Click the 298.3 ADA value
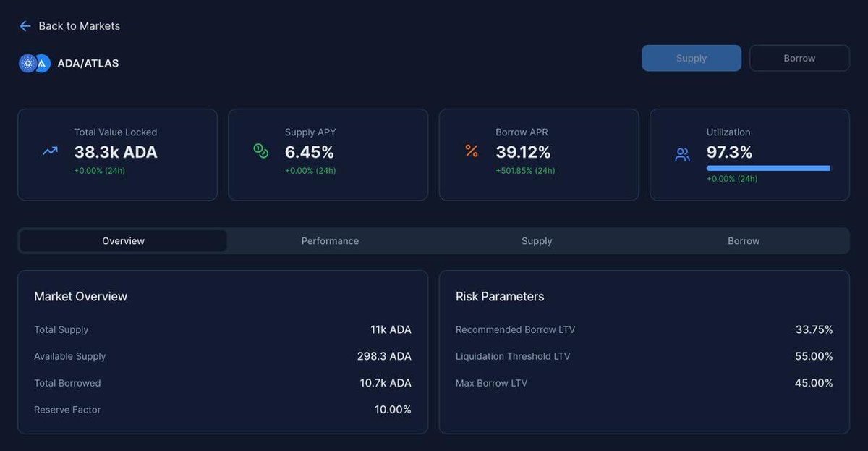This screenshot has height=451, width=868. coord(384,356)
